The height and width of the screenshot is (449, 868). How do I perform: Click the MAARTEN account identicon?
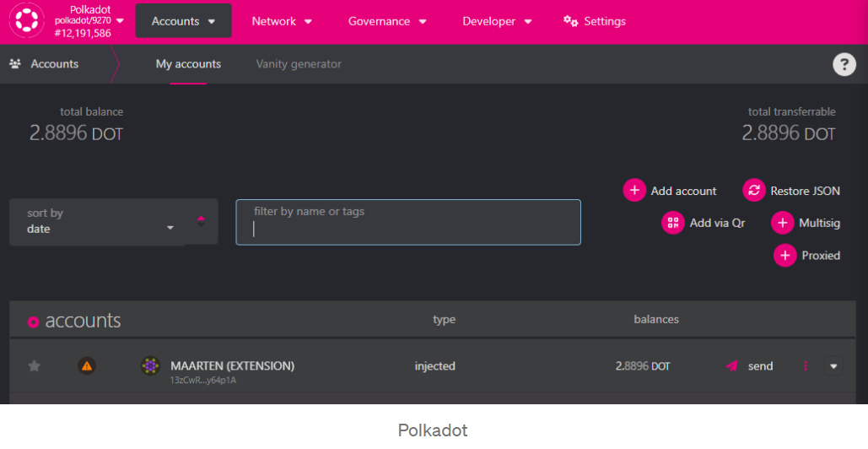[x=150, y=365]
